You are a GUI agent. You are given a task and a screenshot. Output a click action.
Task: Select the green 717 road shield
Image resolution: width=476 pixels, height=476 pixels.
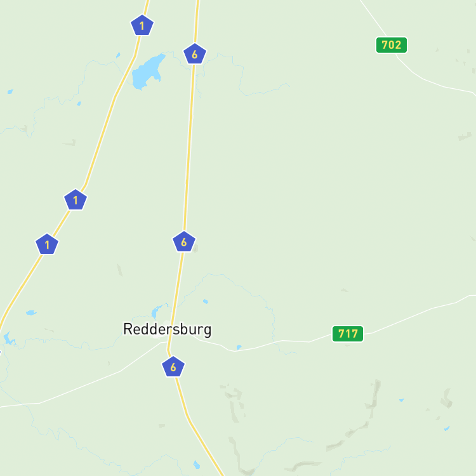point(348,334)
